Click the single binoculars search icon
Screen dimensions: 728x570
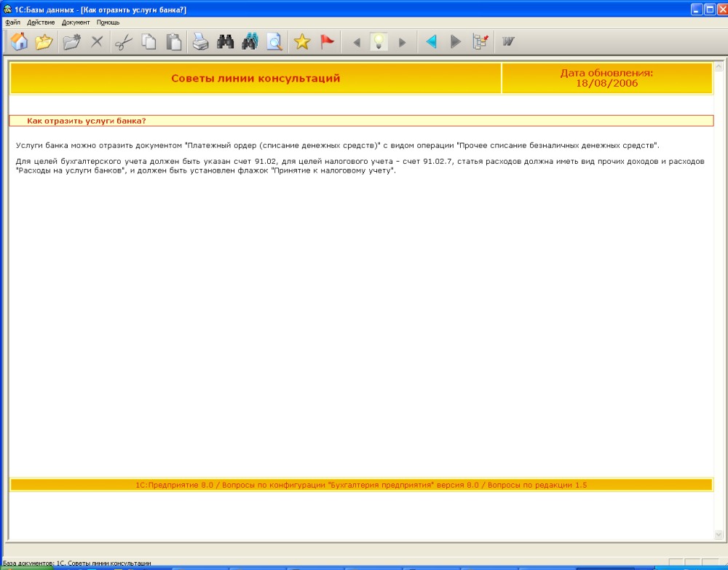[x=225, y=42]
